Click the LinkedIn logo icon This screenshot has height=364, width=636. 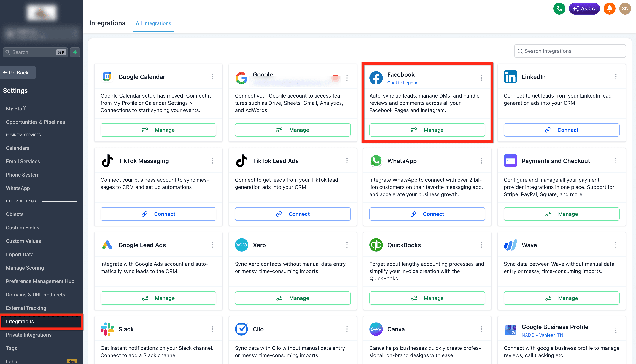[x=510, y=76]
